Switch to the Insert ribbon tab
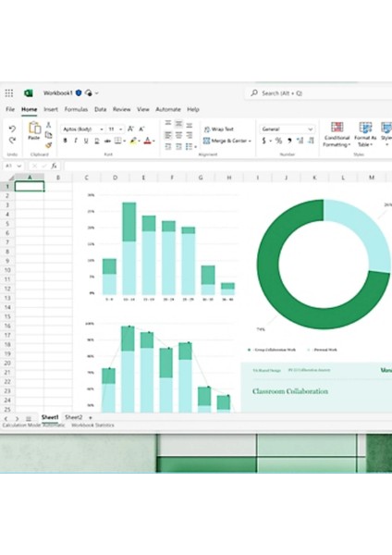 tap(51, 109)
